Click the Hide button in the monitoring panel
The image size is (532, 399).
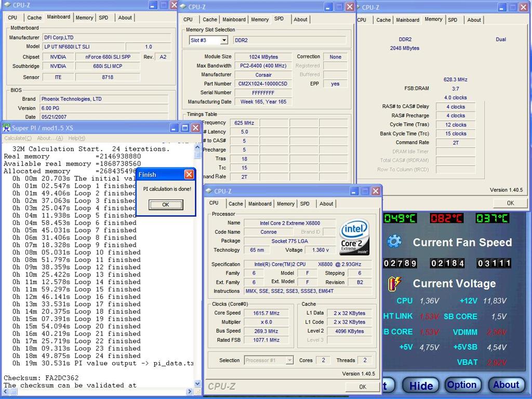coord(421,385)
